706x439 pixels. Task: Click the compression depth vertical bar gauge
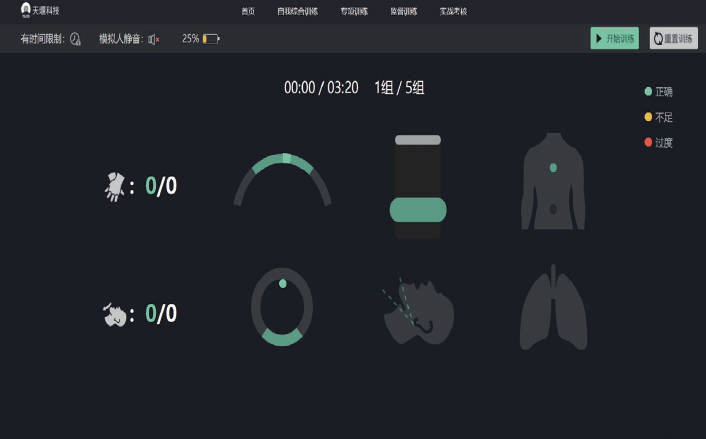pyautogui.click(x=417, y=187)
